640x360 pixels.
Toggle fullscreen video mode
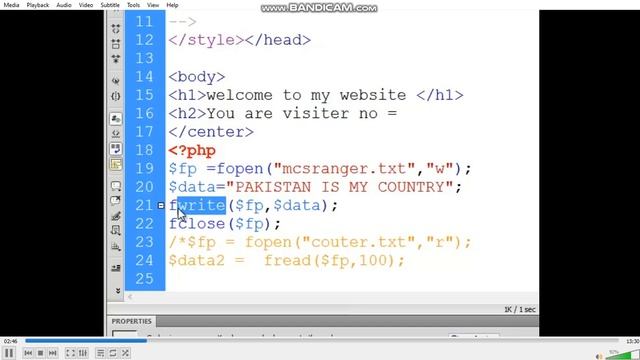point(70,353)
